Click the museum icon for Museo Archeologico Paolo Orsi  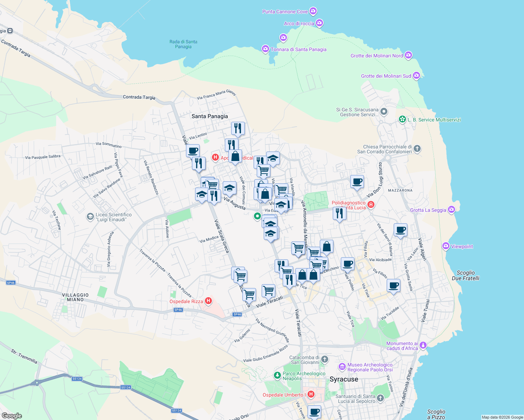tap(342, 366)
